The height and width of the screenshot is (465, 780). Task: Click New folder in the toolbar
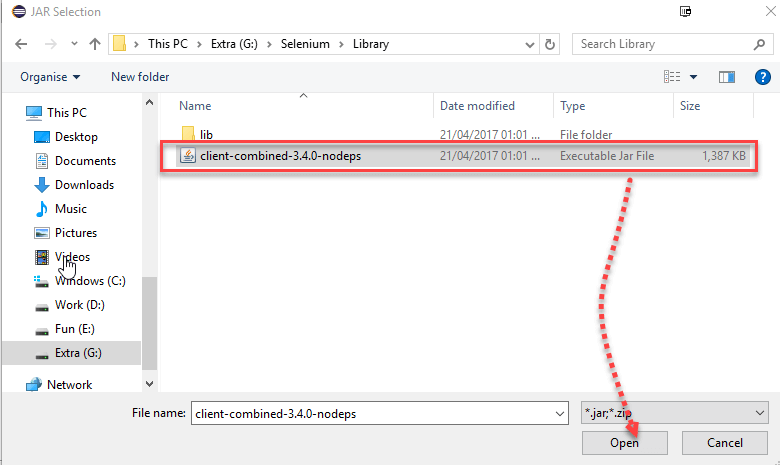tap(140, 77)
